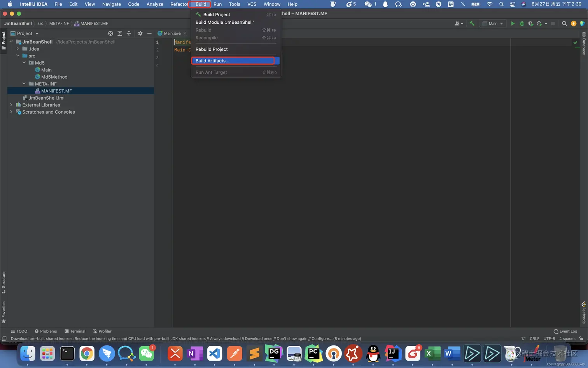
Task: Click the META-INF breadcrumb in the navigation bar
Action: 59,23
